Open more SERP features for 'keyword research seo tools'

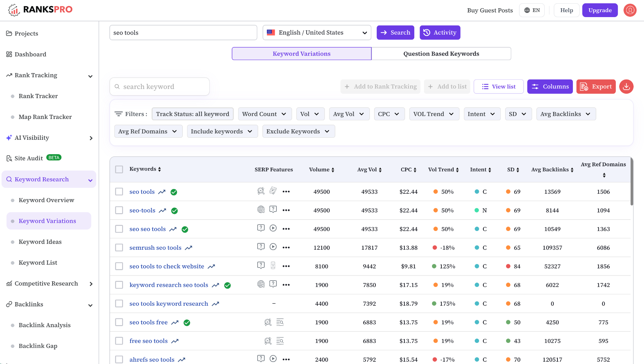(x=286, y=285)
